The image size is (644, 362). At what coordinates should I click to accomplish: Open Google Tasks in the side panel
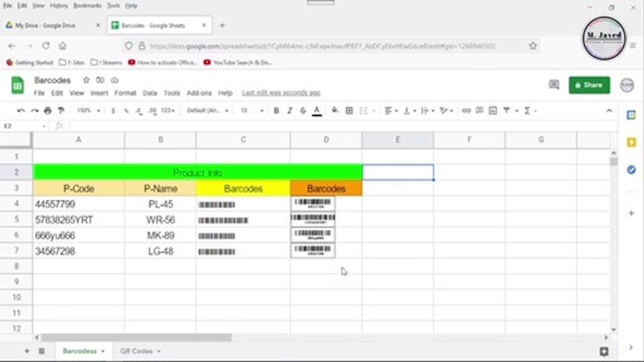pyautogui.click(x=631, y=170)
